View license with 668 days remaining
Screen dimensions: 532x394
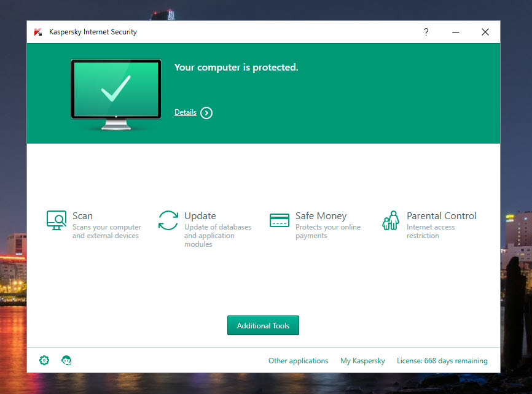tap(442, 361)
